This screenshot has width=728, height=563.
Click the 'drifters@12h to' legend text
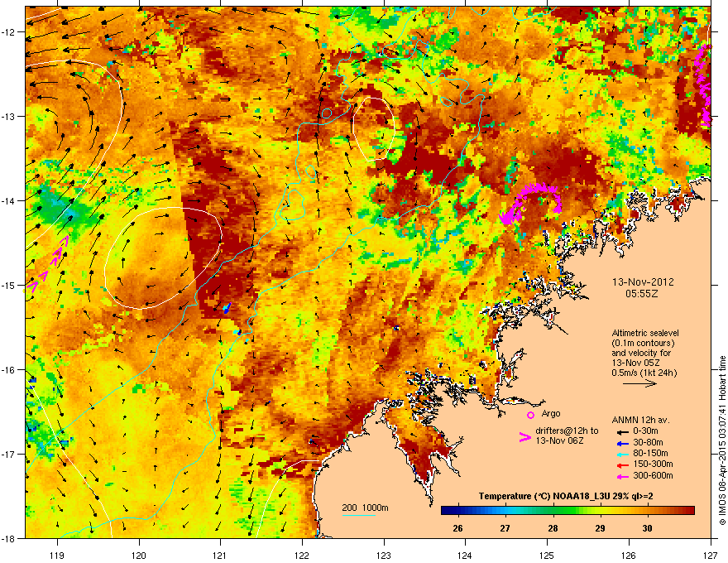[567, 431]
